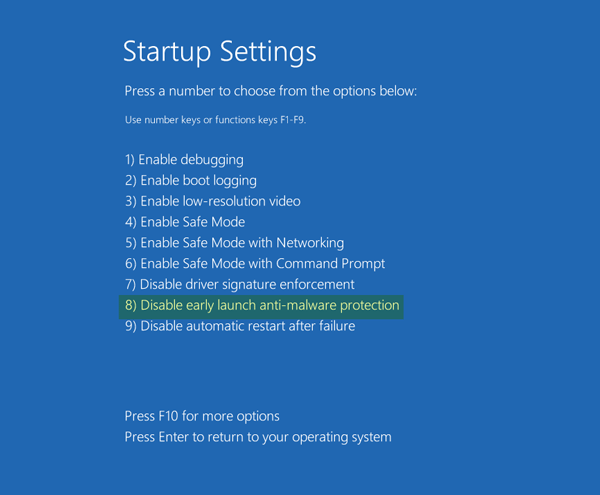This screenshot has height=495, width=600.
Task: Click the 'Press a number to choose' instruction
Action: pyautogui.click(x=270, y=91)
